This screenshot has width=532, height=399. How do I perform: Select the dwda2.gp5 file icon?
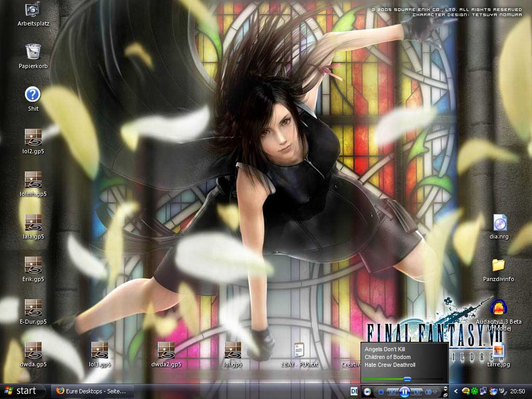coord(166,354)
